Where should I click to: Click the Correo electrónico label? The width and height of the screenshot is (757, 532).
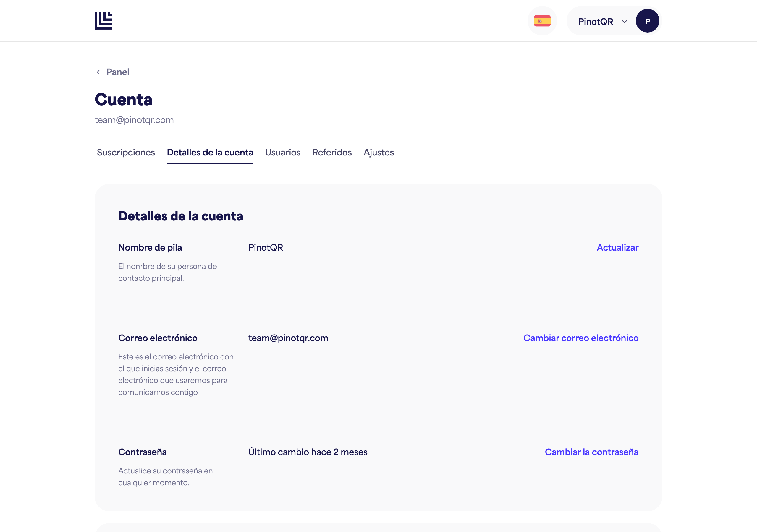pos(158,338)
